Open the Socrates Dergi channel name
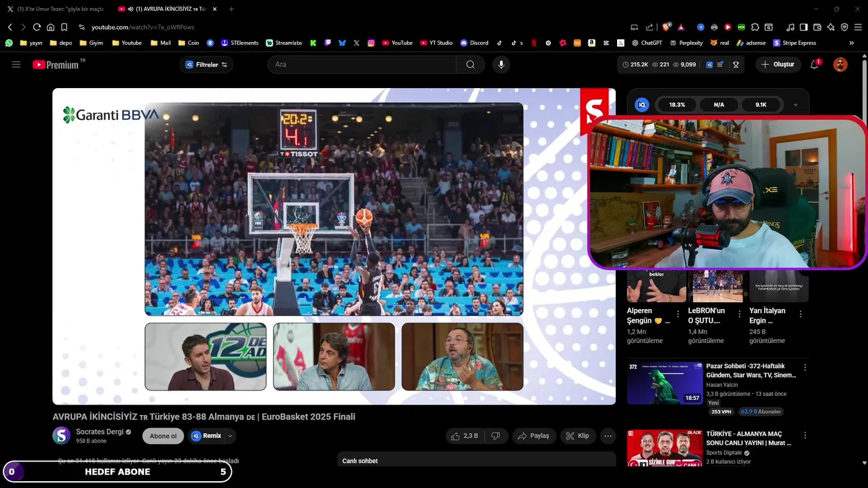868x488 pixels. click(100, 432)
